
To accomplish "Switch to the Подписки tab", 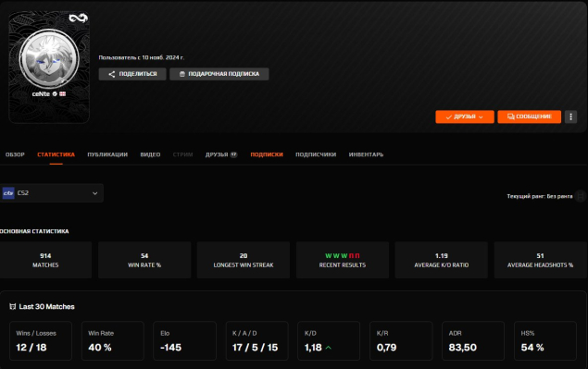I will [x=267, y=154].
